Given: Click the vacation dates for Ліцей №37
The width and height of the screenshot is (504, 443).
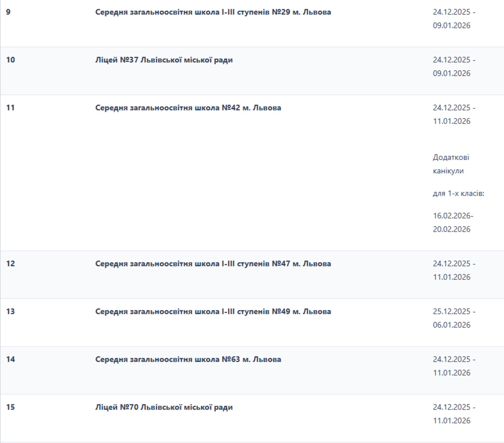Looking at the screenshot, I should pos(454,66).
